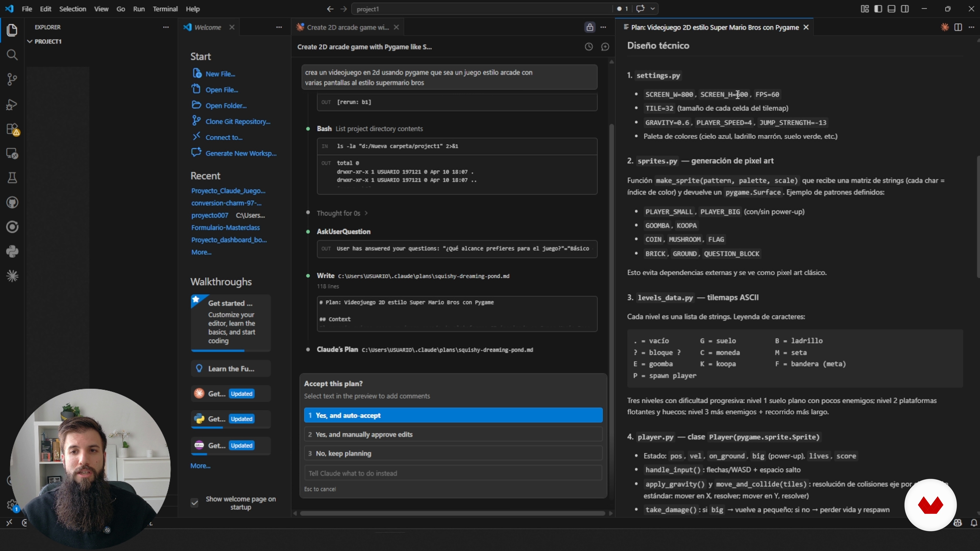Close the Create 2D arcade game tab

(396, 27)
